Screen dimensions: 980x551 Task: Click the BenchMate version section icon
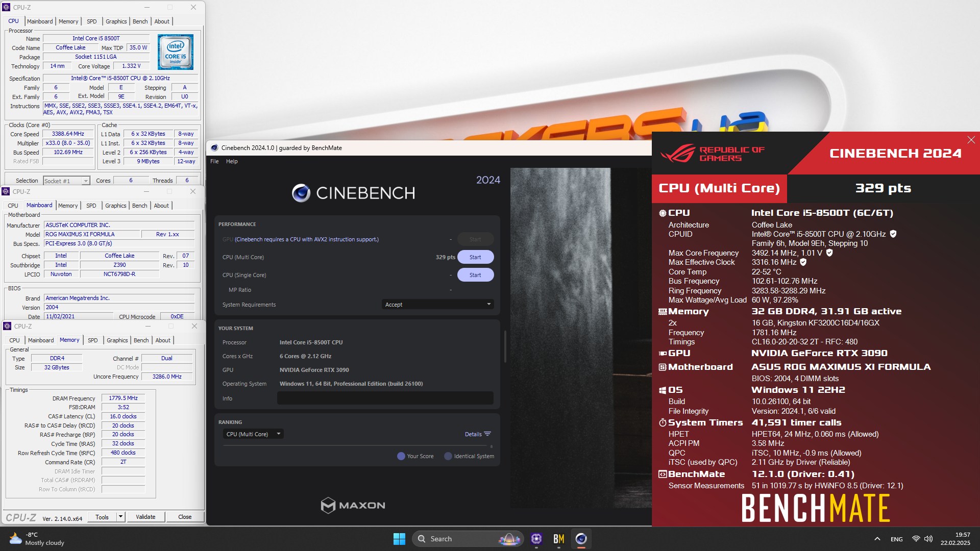pos(663,474)
